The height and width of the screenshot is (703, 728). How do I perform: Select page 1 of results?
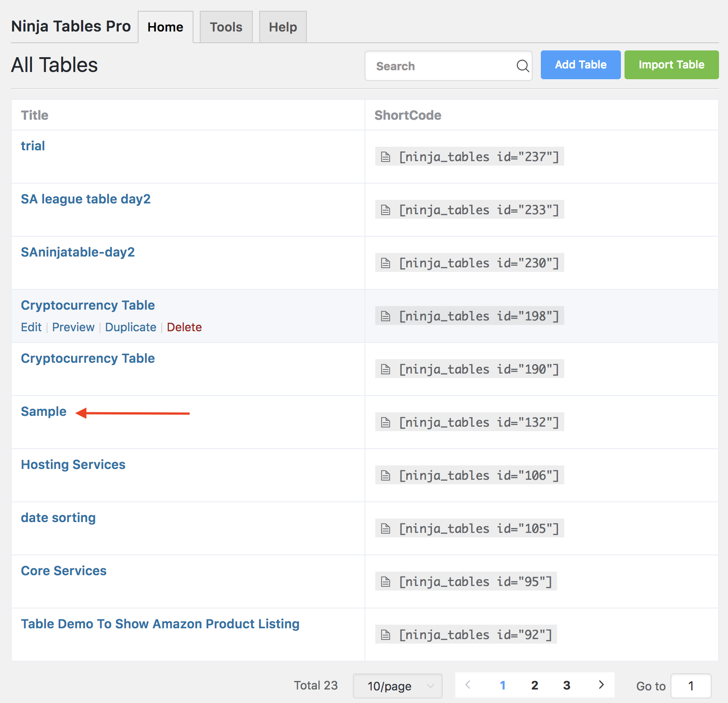click(503, 685)
